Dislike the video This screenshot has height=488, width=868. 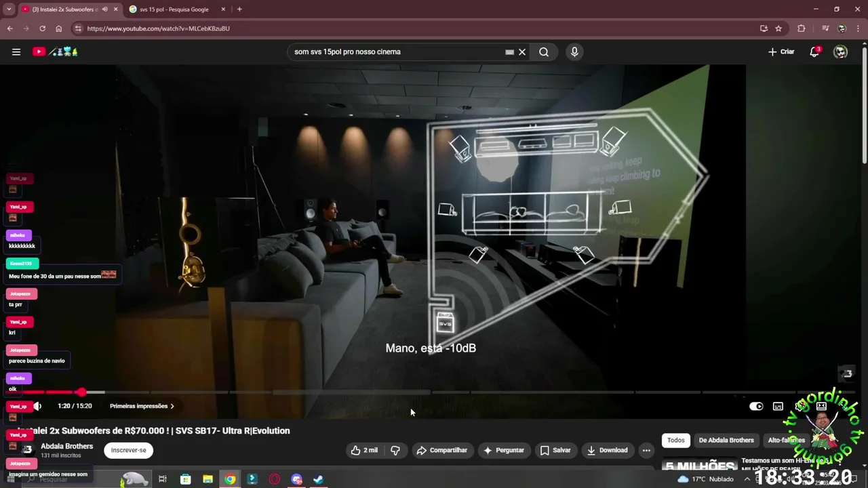(x=395, y=450)
